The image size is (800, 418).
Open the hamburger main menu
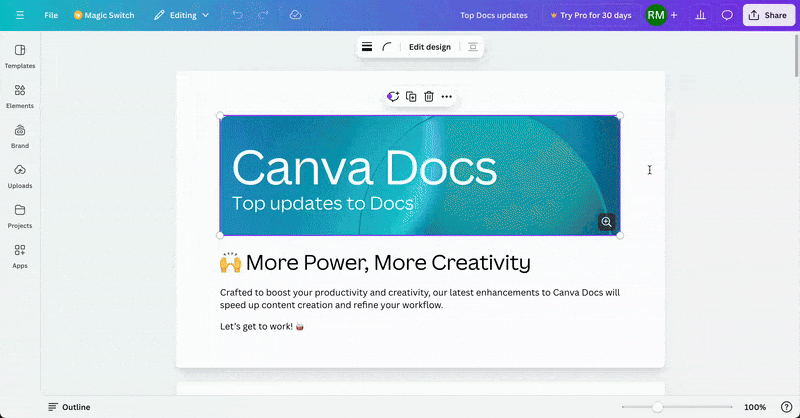click(20, 15)
